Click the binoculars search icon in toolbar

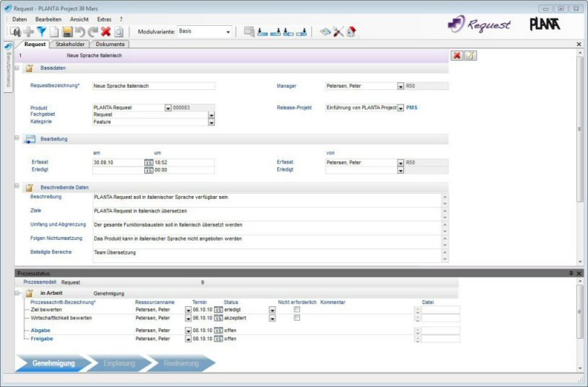16,32
